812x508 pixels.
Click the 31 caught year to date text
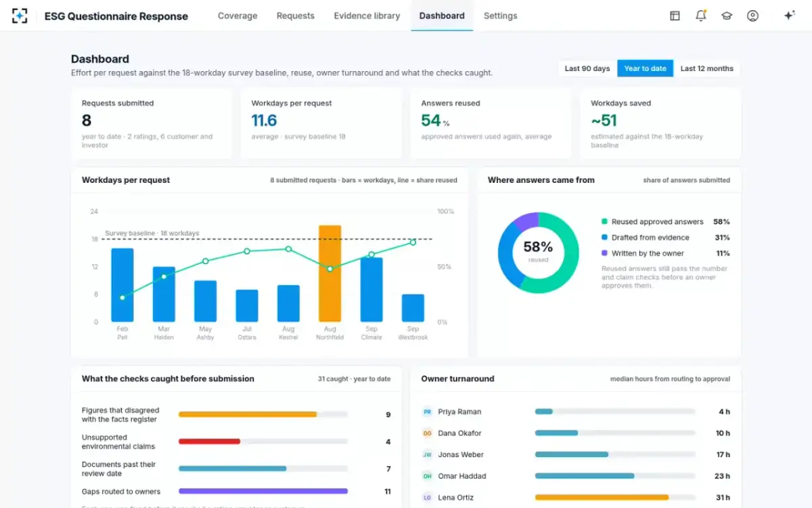tap(354, 379)
